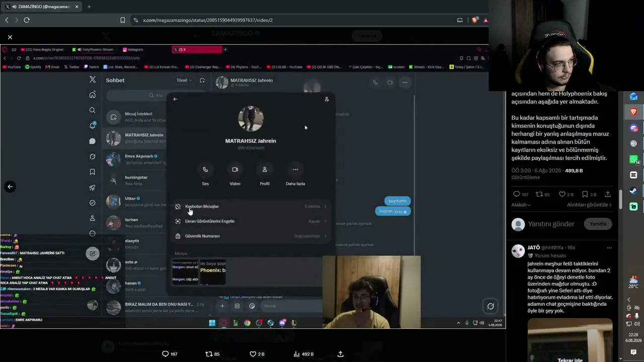644x362 pixels.
Task: Open Discord from the taskbar
Action: [633, 128]
